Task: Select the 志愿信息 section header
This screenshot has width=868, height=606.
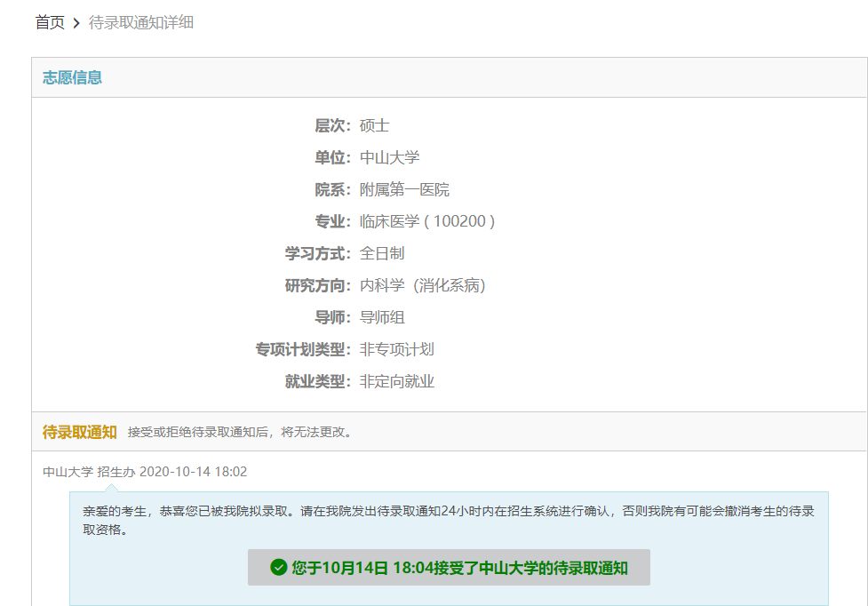Action: 72,77
